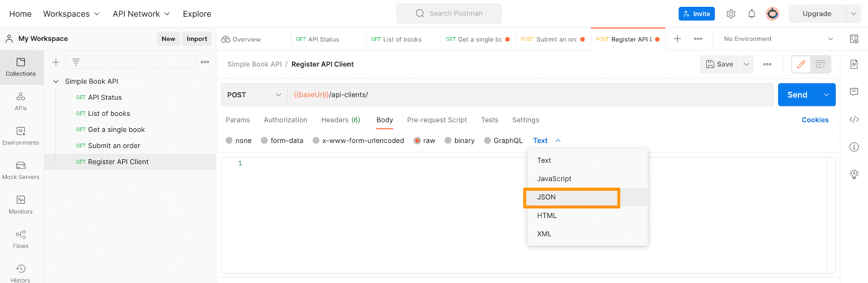Open sidebar more options ellipsis

pyautogui.click(x=205, y=62)
